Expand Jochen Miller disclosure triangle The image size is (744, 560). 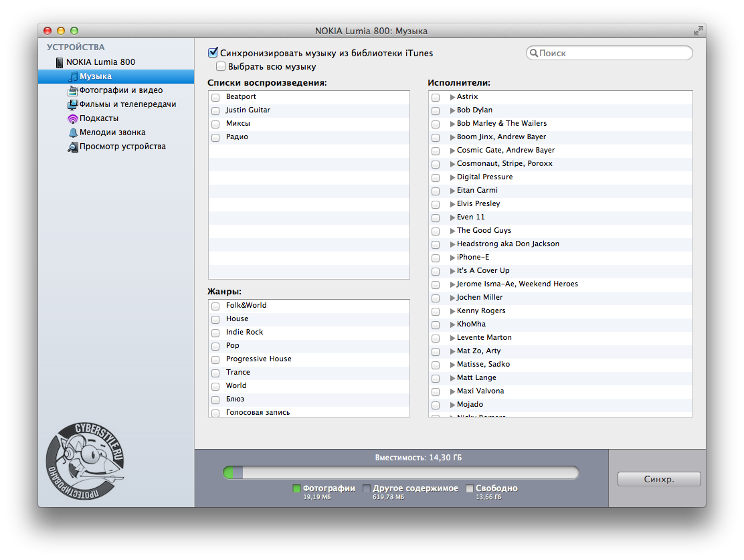tap(452, 298)
